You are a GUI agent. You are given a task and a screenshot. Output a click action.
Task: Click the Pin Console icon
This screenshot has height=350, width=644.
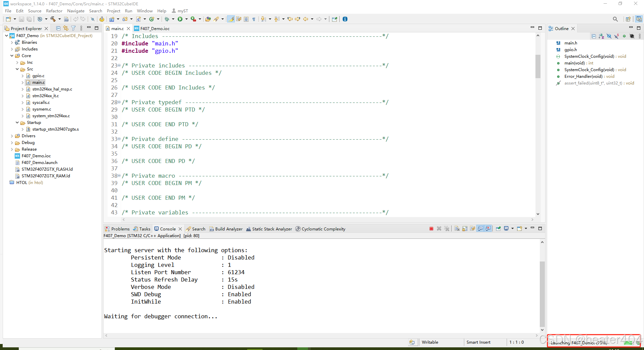[x=498, y=228]
